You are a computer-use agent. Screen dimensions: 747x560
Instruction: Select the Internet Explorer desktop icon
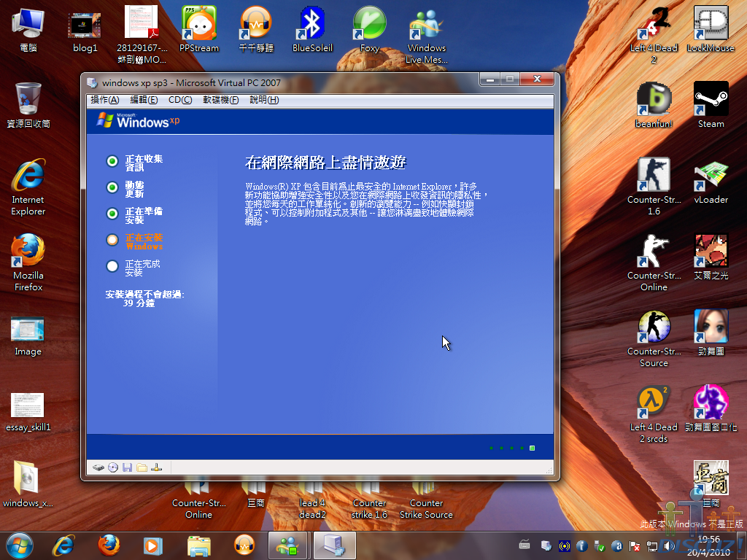tap(28, 187)
